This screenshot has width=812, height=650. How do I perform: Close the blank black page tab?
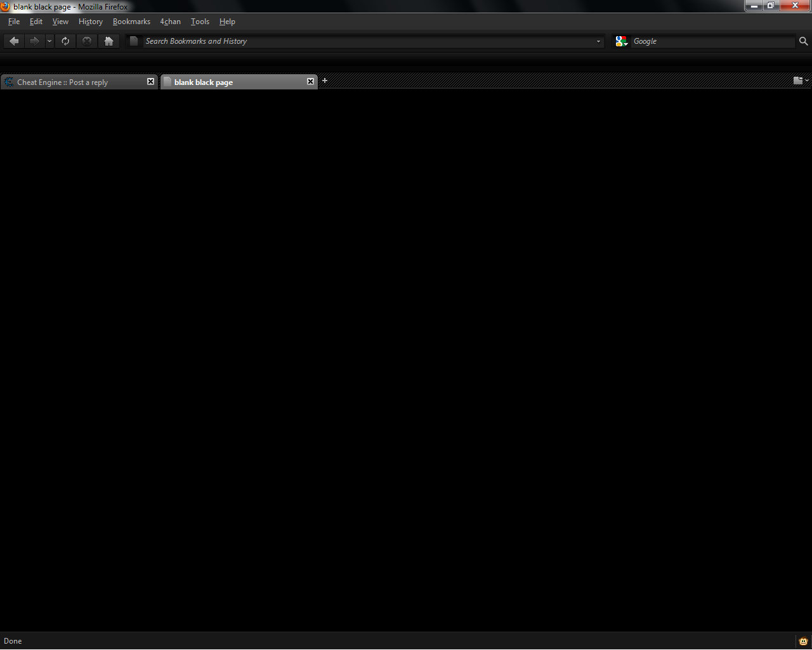[310, 82]
